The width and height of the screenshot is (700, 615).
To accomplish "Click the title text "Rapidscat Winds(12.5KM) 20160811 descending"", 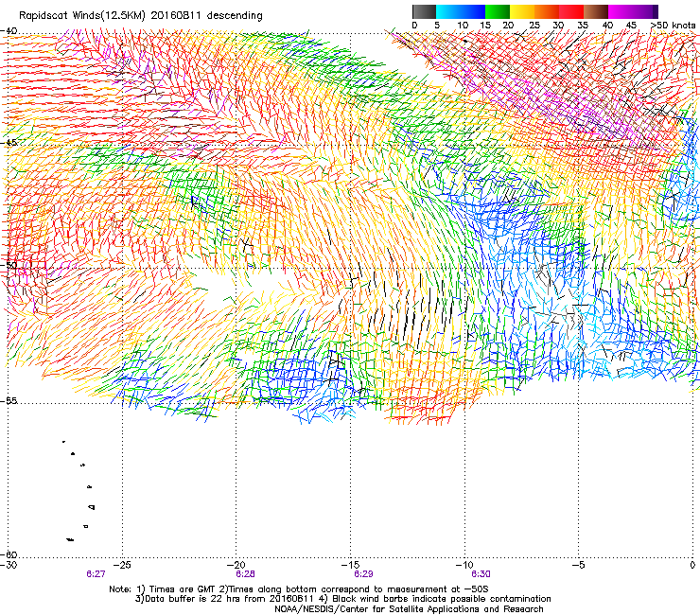I will (x=141, y=15).
